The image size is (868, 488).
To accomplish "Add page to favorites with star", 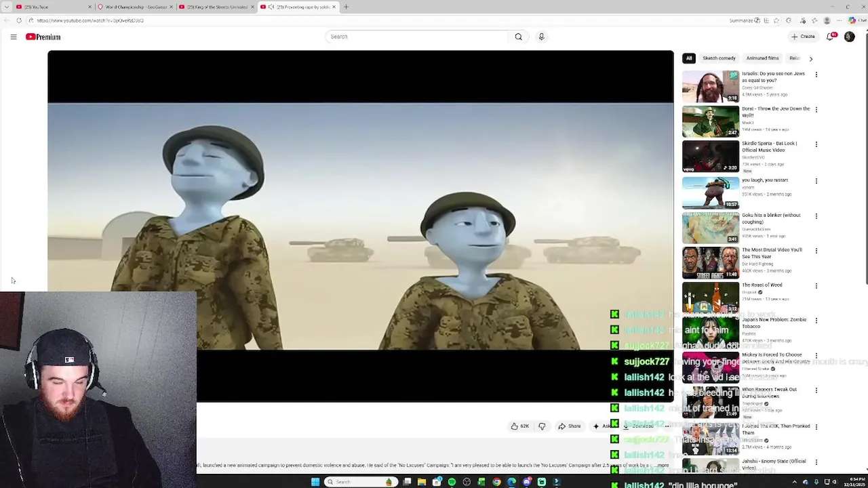I will click(776, 20).
